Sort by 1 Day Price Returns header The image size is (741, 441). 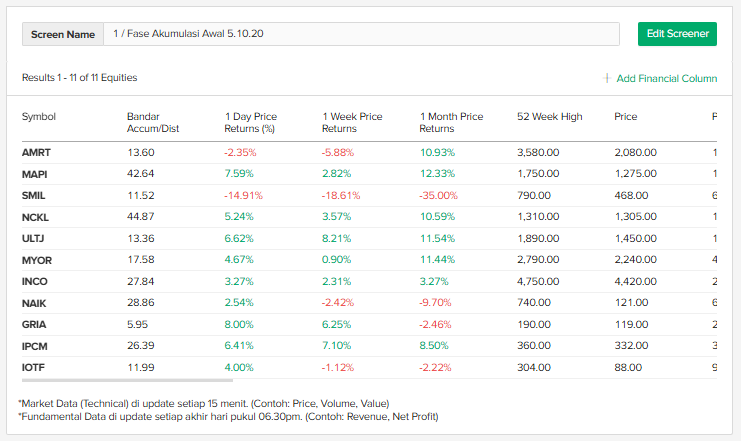pyautogui.click(x=250, y=123)
